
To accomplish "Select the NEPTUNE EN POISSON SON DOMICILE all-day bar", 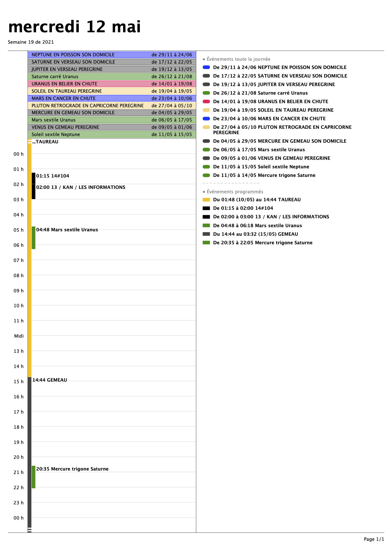I will pyautogui.click(x=112, y=55).
